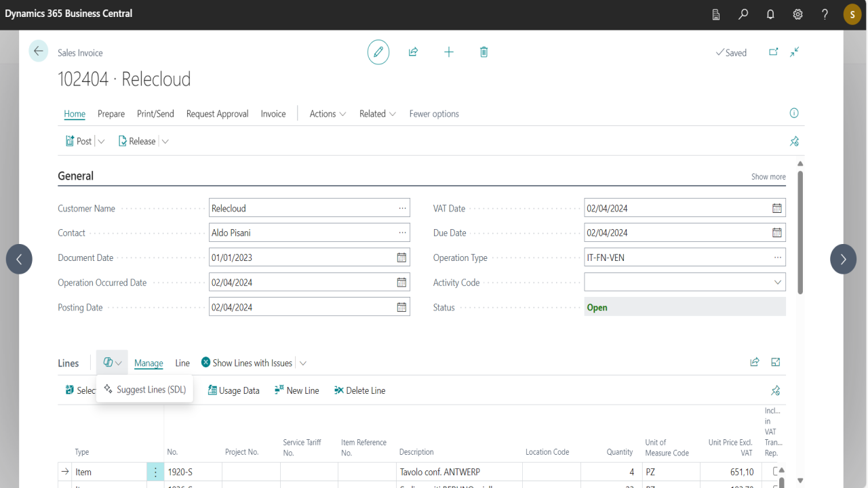The image size is (868, 488).
Task: Open Post dropdown arrow
Action: click(x=102, y=142)
